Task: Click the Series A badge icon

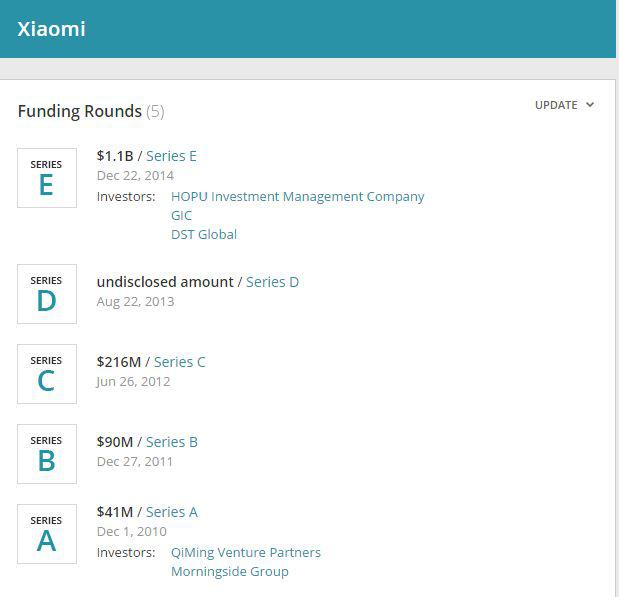Action: 47,534
